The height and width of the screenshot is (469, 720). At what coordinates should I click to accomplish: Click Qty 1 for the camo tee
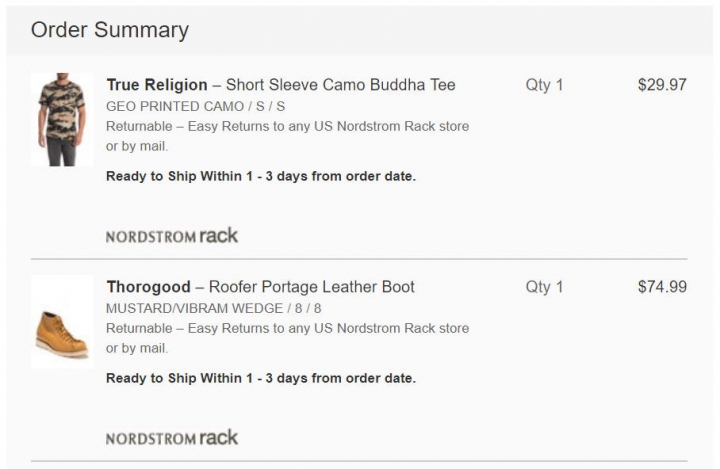point(544,85)
